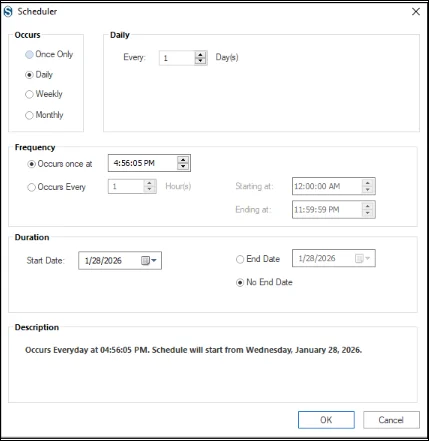Screen dimensions: 429x441
Task: Click the 'Ending at:' label
Action: pos(253,209)
